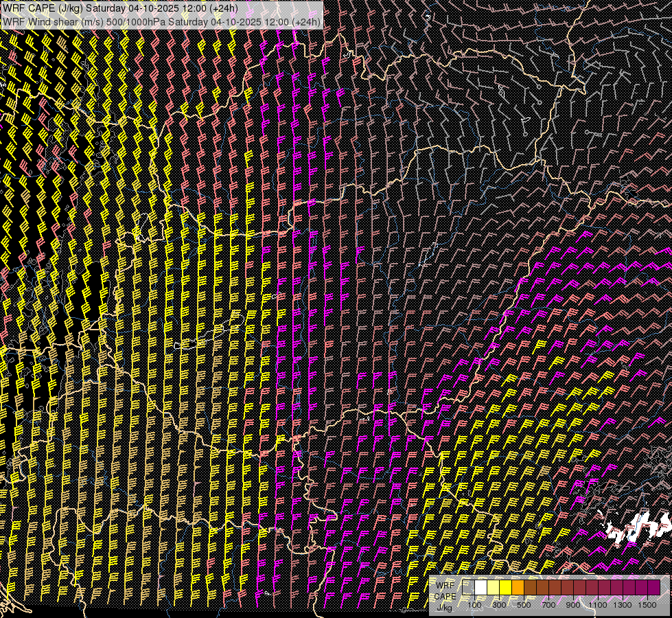Click the 700 legend tick label
Viewport: 672px width, 618px height.
point(549,605)
